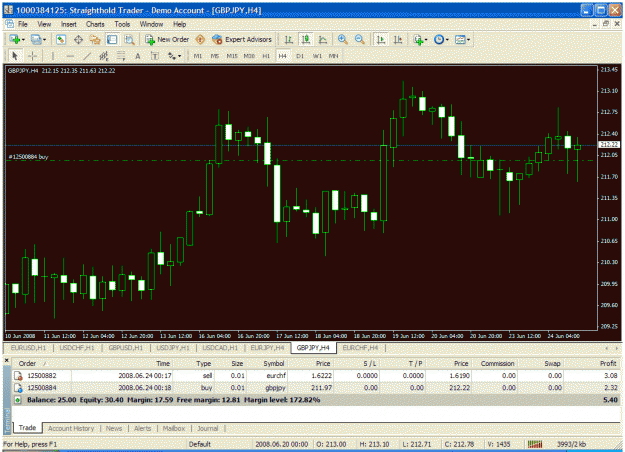This screenshot has width=625, height=452.
Task: Insert a text label
Action: (155, 56)
